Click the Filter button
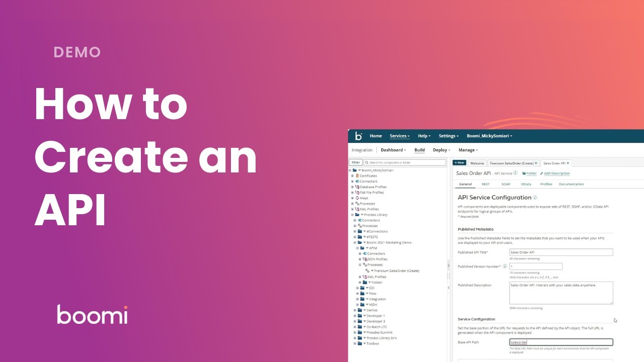The image size is (644, 362). point(356,162)
